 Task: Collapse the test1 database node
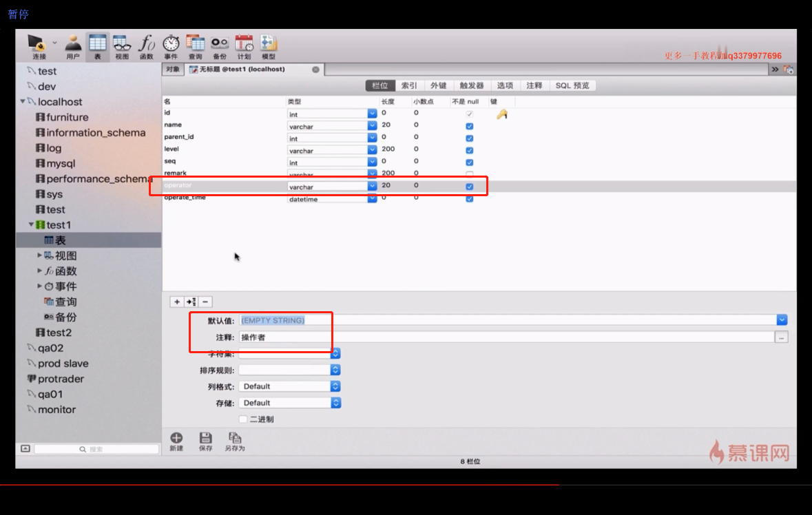31,224
